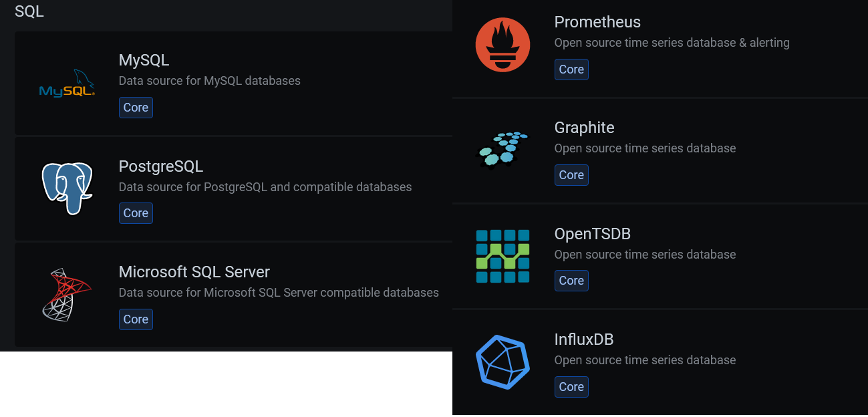Click the description text under Graphite
Viewport: 868px width, 417px height.
pyautogui.click(x=645, y=148)
